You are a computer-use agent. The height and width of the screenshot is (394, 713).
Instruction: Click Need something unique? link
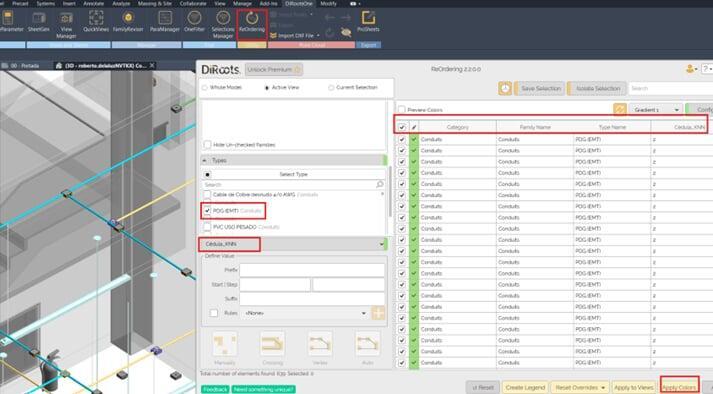[x=264, y=389]
